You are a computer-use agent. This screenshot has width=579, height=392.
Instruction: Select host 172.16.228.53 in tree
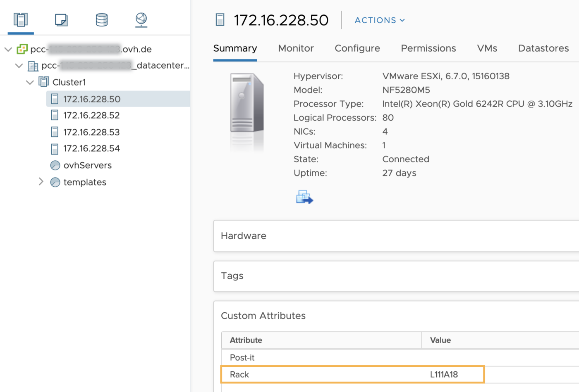(x=91, y=132)
